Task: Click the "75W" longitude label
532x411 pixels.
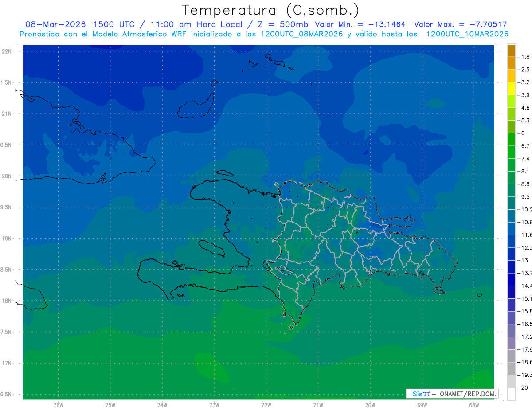Action: click(x=110, y=405)
